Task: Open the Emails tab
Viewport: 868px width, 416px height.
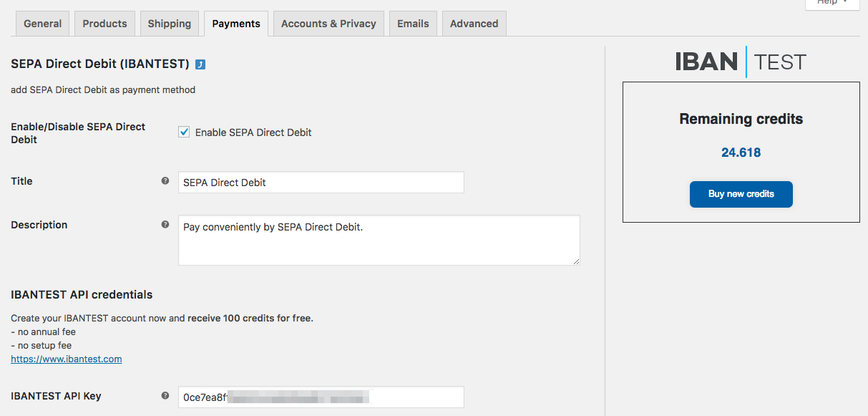Action: [413, 24]
